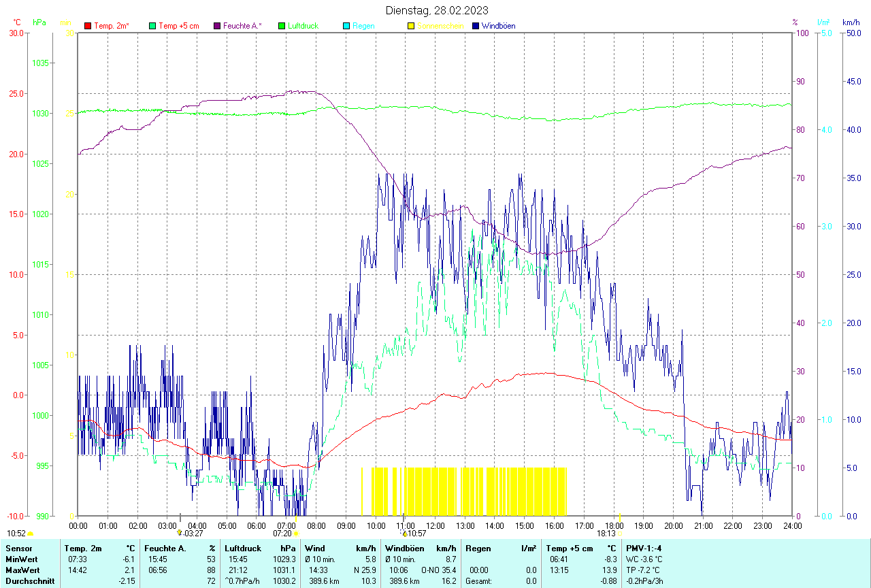
Task: Click the Luftdruck table column header
Action: click(x=243, y=548)
